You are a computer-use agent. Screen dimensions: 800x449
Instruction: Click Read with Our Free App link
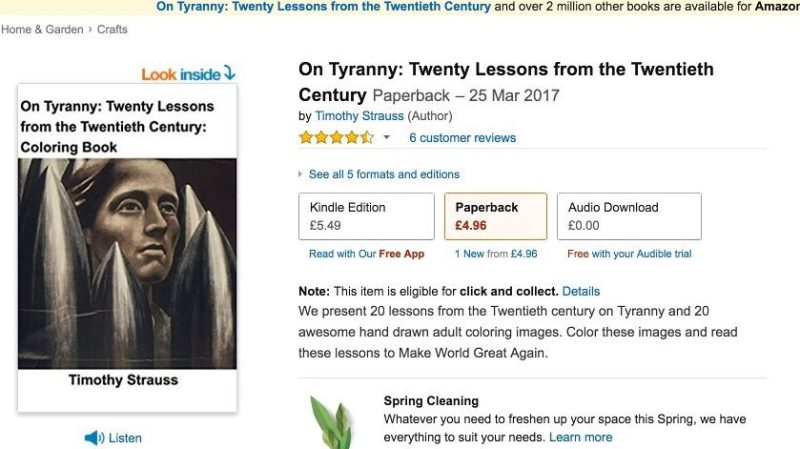click(x=366, y=254)
